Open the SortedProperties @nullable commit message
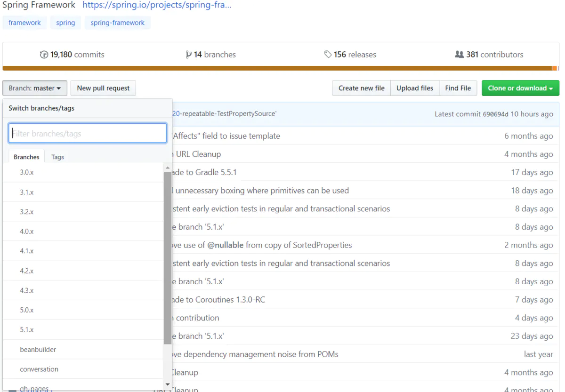 click(262, 245)
